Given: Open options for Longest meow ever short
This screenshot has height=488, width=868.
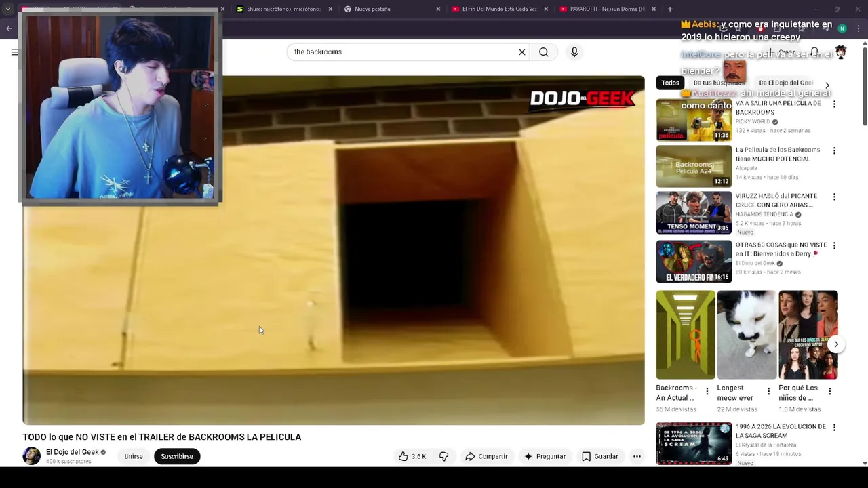Looking at the screenshot, I should click(x=768, y=391).
